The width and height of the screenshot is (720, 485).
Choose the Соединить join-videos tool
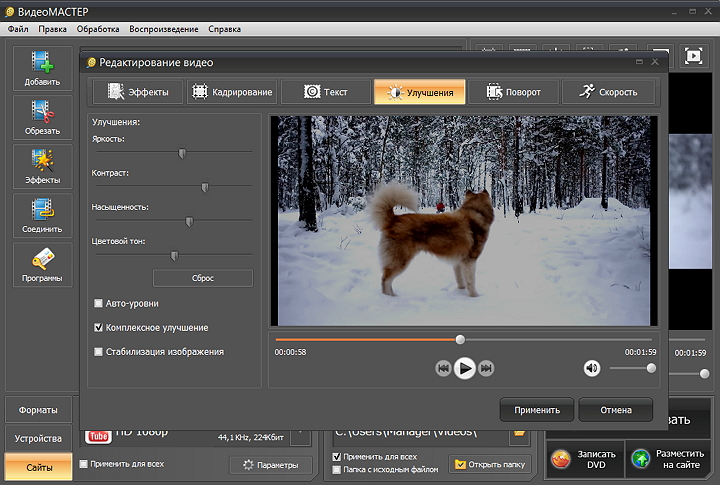point(42,215)
